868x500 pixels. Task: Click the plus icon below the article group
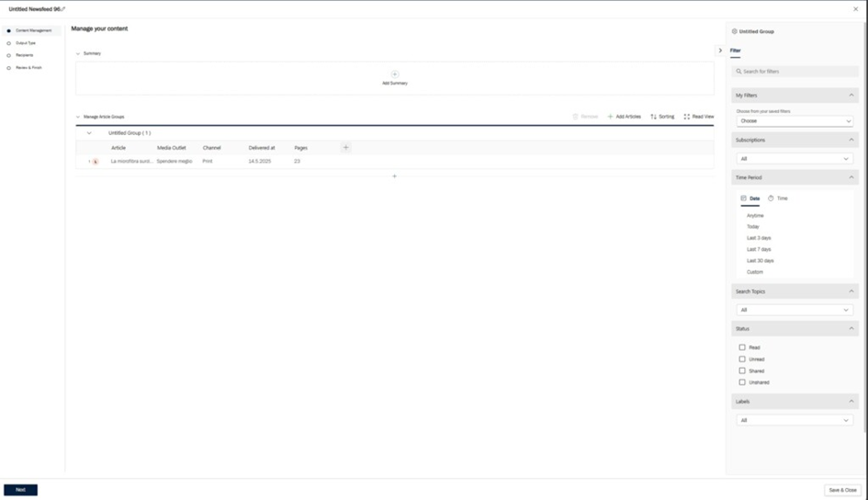click(x=395, y=176)
